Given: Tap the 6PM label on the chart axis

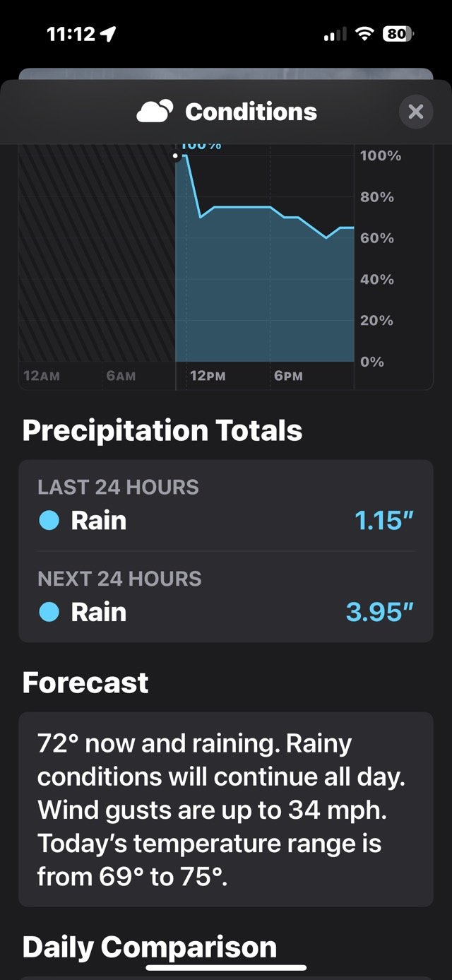Looking at the screenshot, I should (288, 377).
